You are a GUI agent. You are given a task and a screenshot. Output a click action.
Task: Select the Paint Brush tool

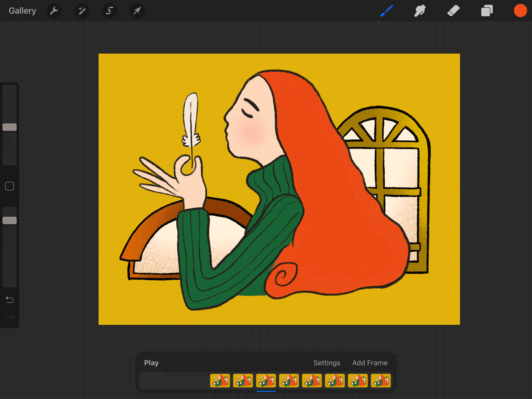click(387, 11)
